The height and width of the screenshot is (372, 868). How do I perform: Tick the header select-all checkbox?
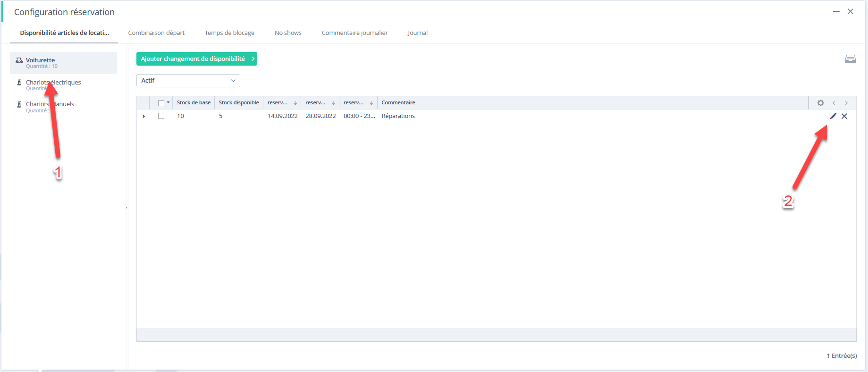161,103
